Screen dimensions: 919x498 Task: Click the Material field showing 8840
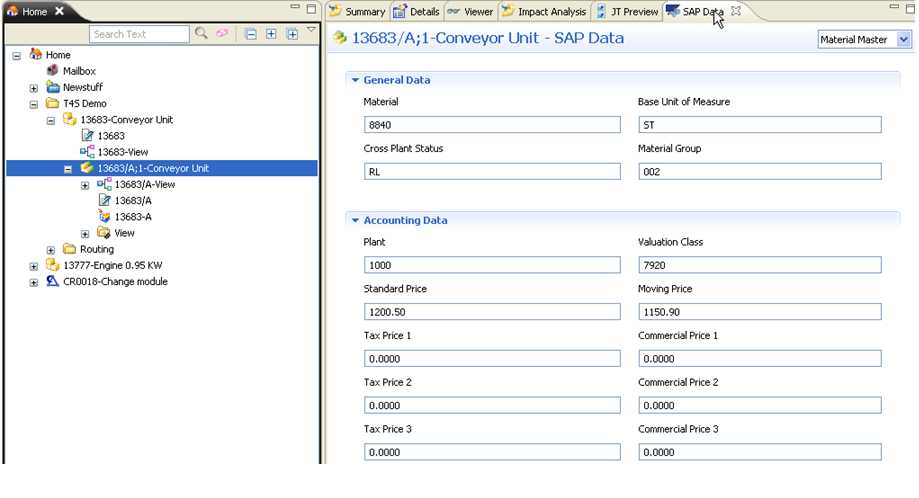click(492, 124)
